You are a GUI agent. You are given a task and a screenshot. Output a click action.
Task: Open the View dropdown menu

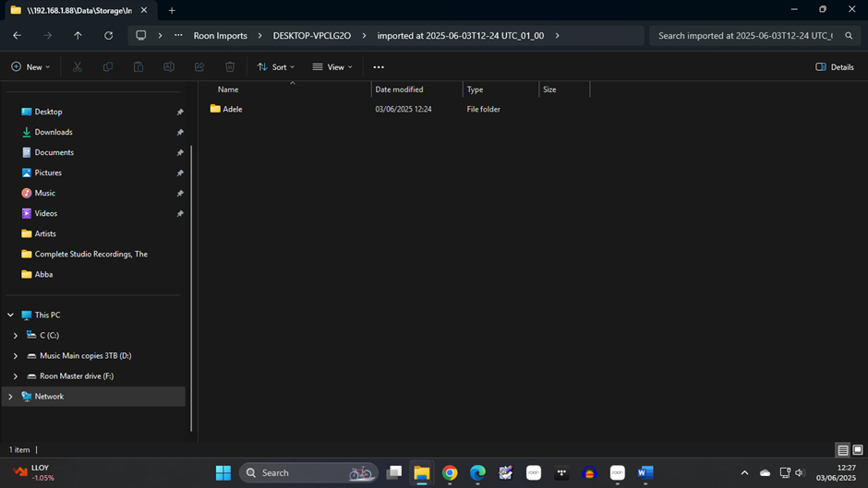coord(332,67)
